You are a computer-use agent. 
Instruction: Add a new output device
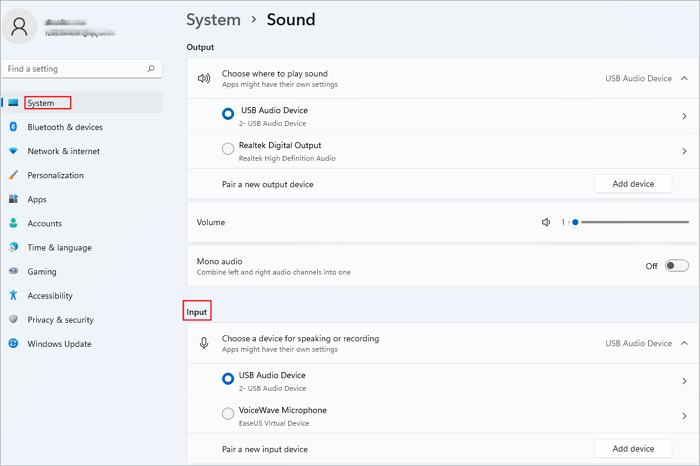tap(634, 184)
